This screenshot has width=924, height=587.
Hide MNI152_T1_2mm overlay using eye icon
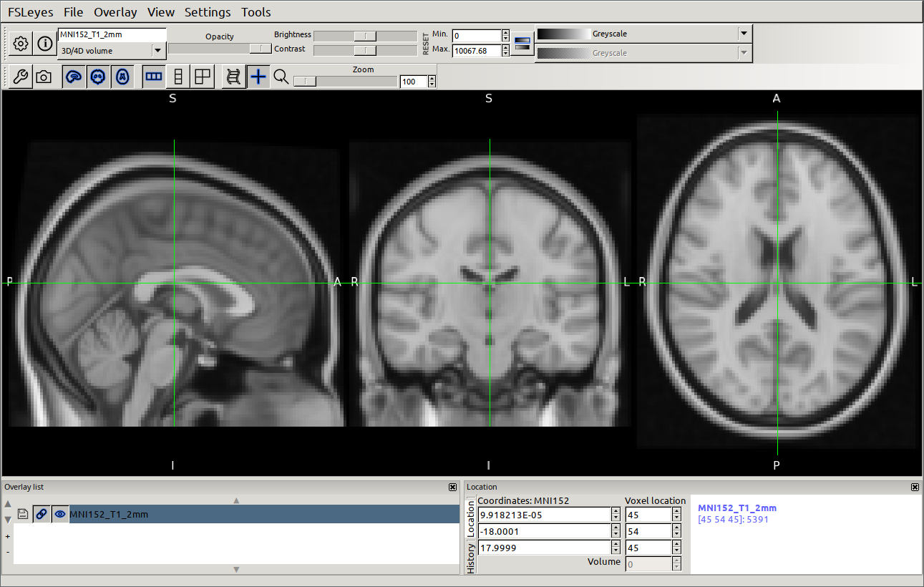60,514
